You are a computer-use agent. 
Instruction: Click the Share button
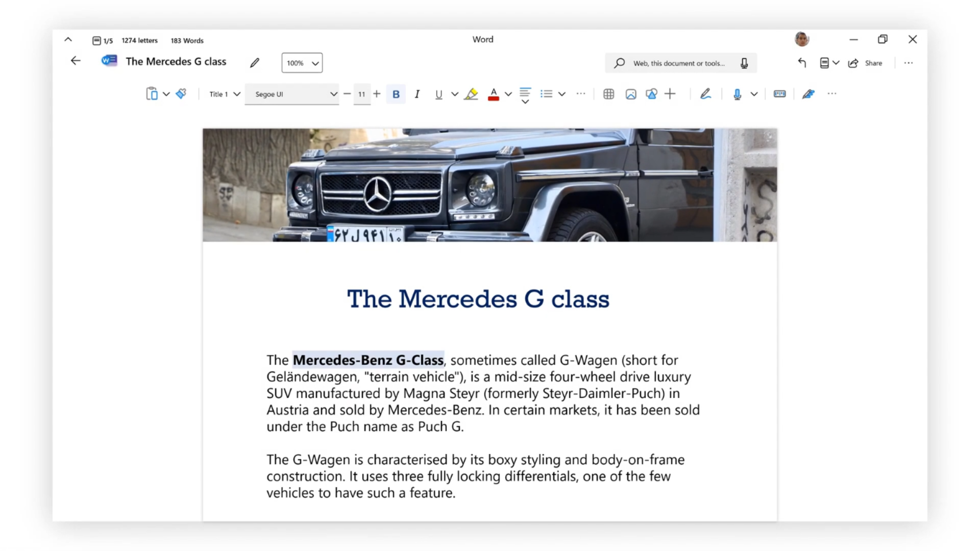tap(865, 63)
